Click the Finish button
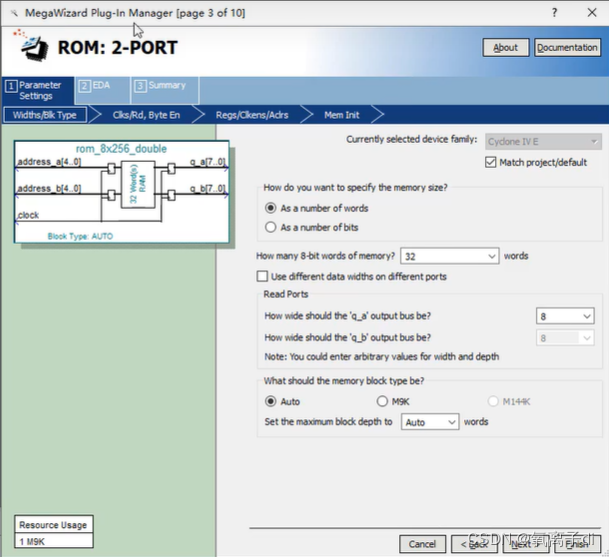 (x=578, y=544)
